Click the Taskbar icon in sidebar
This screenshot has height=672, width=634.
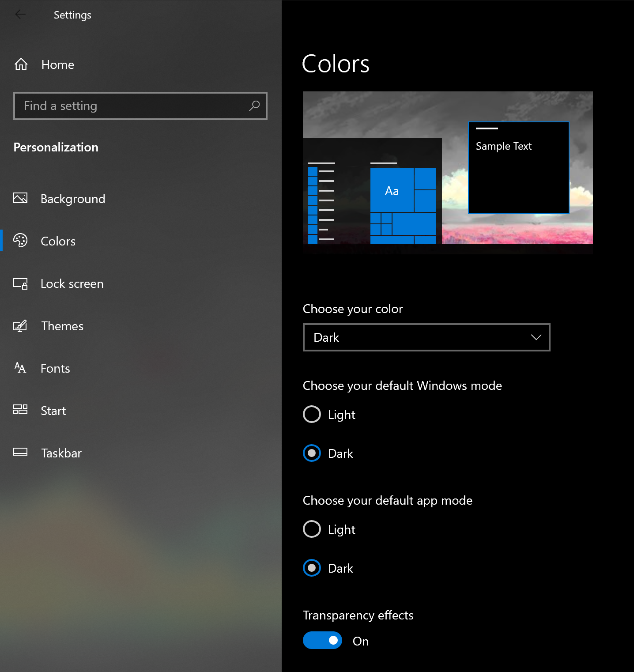pyautogui.click(x=20, y=452)
